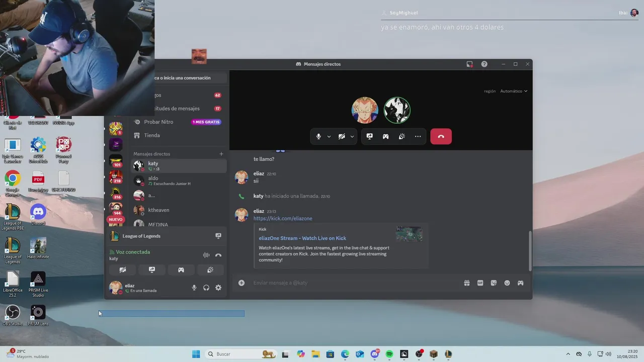The height and width of the screenshot is (362, 644).
Task: Select the katy direct message
Action: point(179,165)
